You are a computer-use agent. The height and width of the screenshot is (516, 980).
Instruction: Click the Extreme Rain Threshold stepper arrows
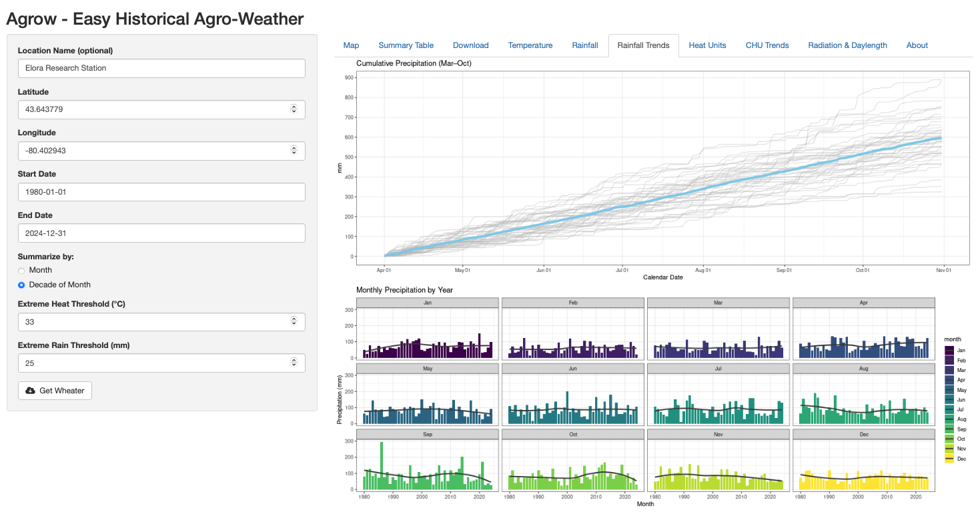coord(294,363)
